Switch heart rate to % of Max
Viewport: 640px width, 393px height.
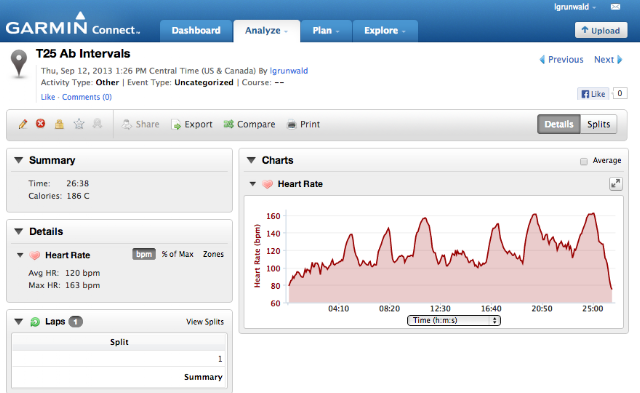tap(177, 254)
